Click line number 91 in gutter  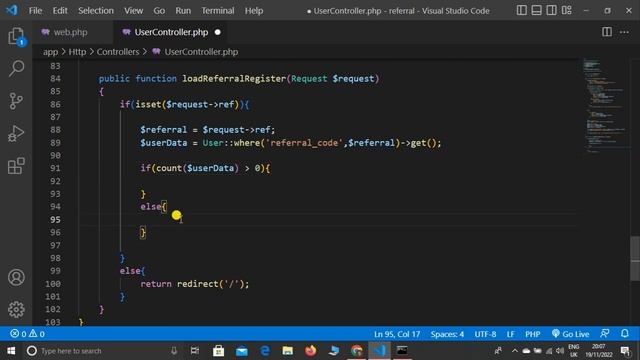55,168
